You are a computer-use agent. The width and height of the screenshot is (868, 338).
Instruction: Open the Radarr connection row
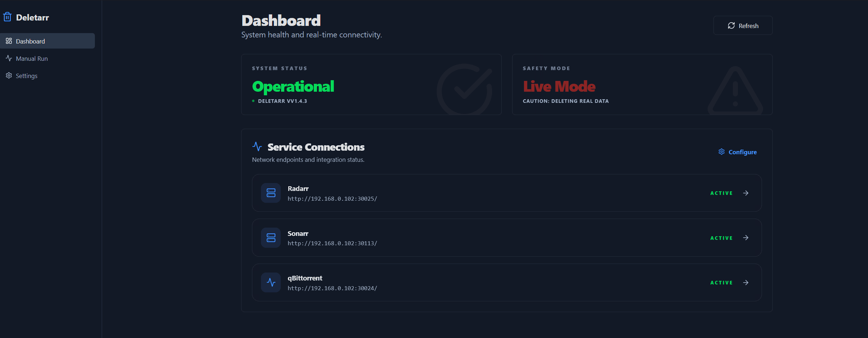pos(507,193)
